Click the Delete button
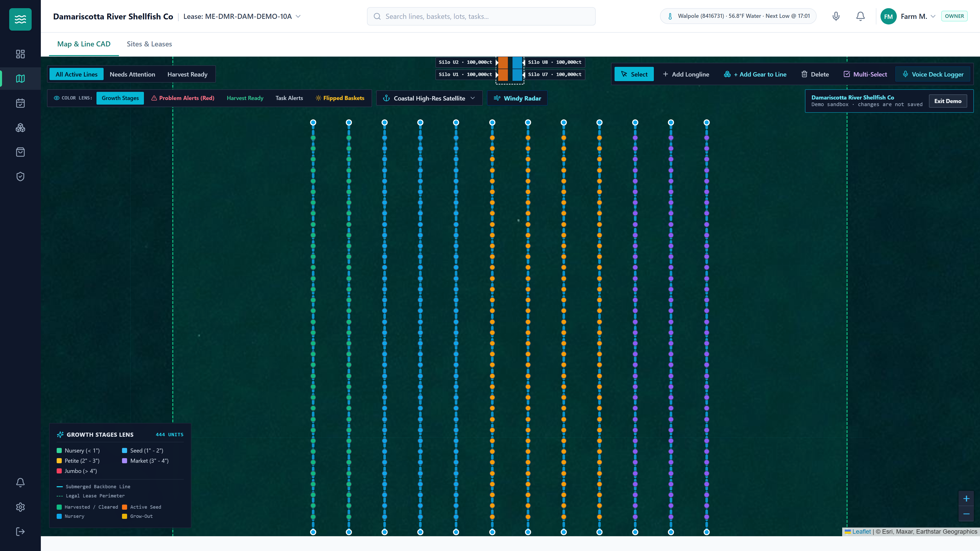This screenshot has height=551, width=980. (815, 74)
